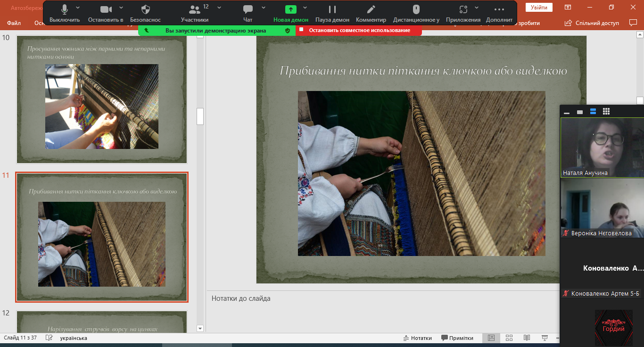Open the Zoom Security shield menu

tap(146, 13)
